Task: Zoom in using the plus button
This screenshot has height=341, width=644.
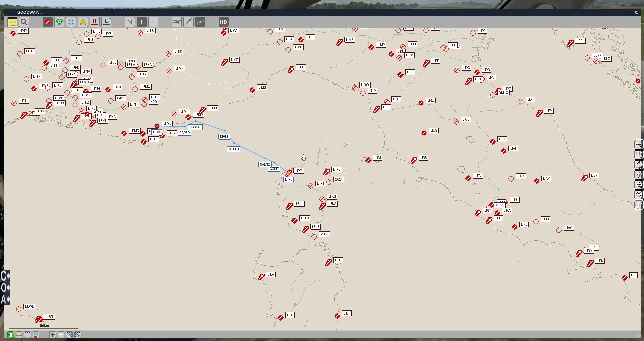Action: coord(53,335)
